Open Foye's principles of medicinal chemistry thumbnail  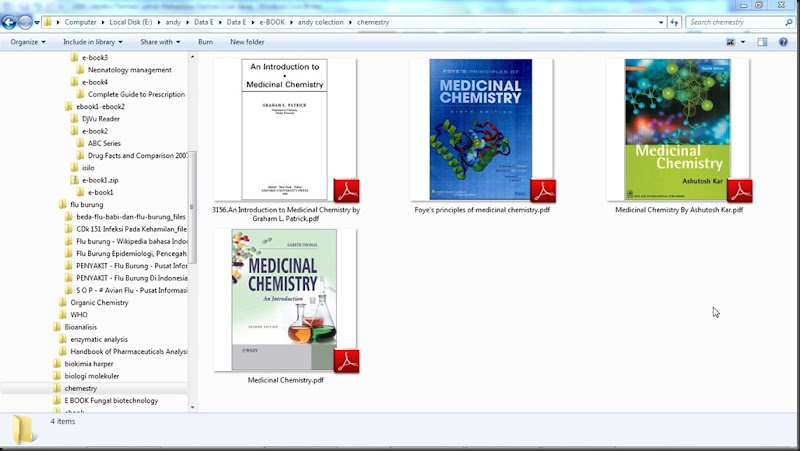pos(481,130)
